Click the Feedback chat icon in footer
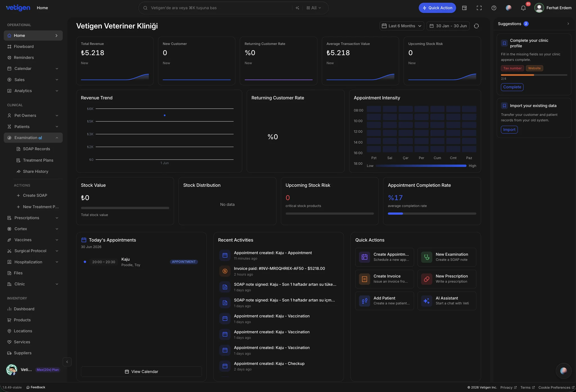This screenshot has height=392, width=576. pyautogui.click(x=28, y=388)
